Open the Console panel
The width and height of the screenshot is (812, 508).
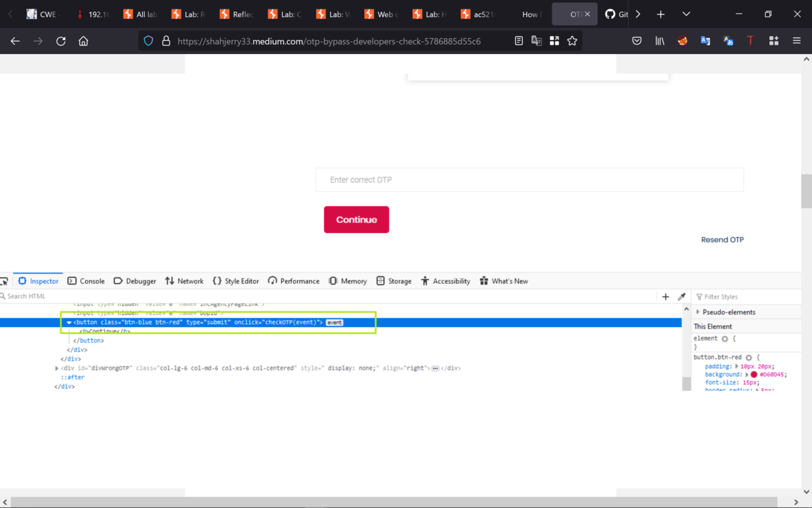(86, 281)
